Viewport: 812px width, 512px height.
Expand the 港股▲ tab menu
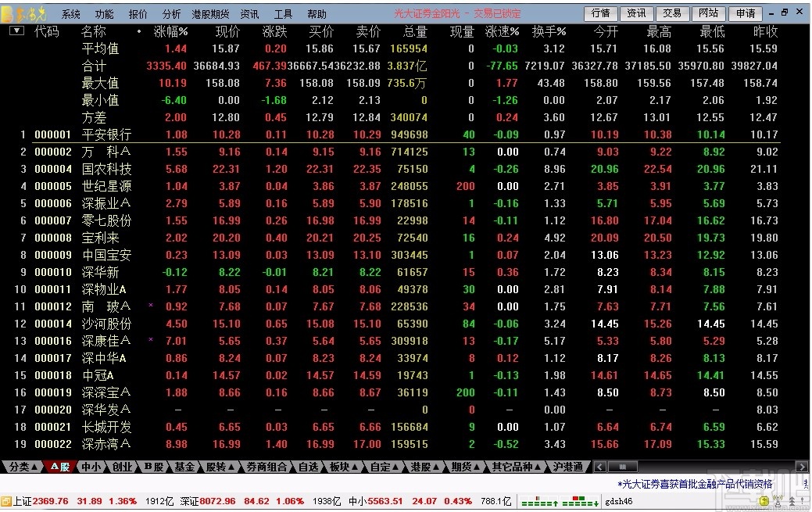(424, 467)
